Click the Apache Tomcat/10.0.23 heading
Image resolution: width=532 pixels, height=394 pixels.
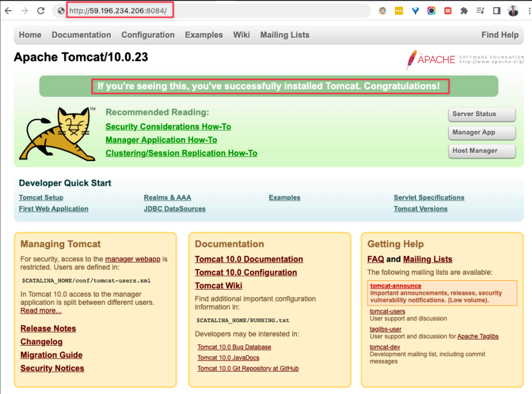[81, 57]
